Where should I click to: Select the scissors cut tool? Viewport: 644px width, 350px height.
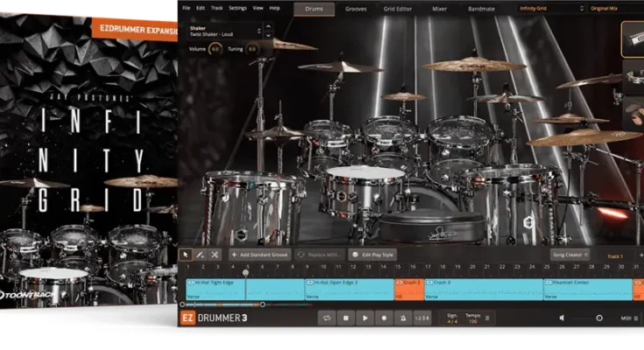[215, 255]
